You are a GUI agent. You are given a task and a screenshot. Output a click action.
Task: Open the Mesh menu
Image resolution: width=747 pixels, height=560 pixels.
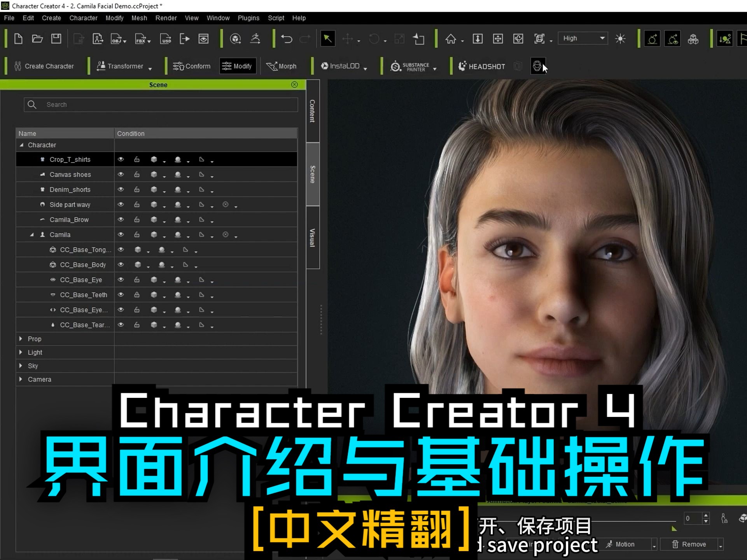[x=139, y=18]
